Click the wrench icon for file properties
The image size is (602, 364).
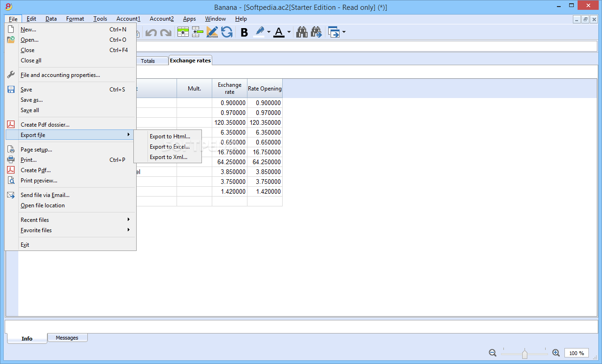(11, 75)
